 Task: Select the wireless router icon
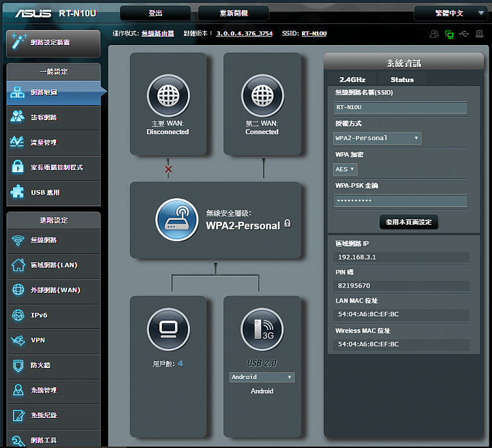[177, 219]
